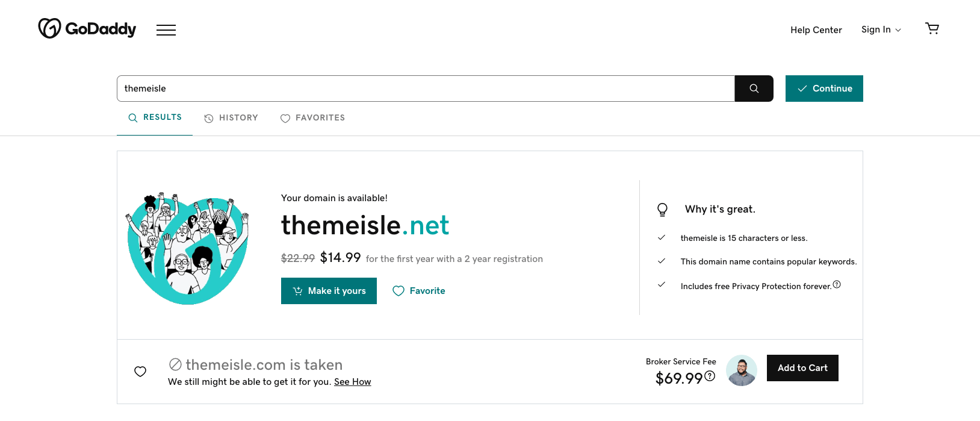
Task: Follow the See How link
Action: (352, 382)
